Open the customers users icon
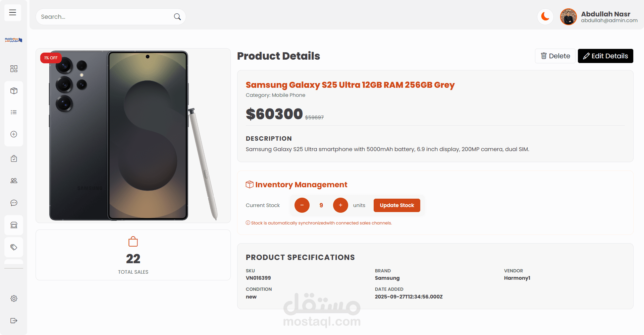The height and width of the screenshot is (335, 644). click(14, 181)
